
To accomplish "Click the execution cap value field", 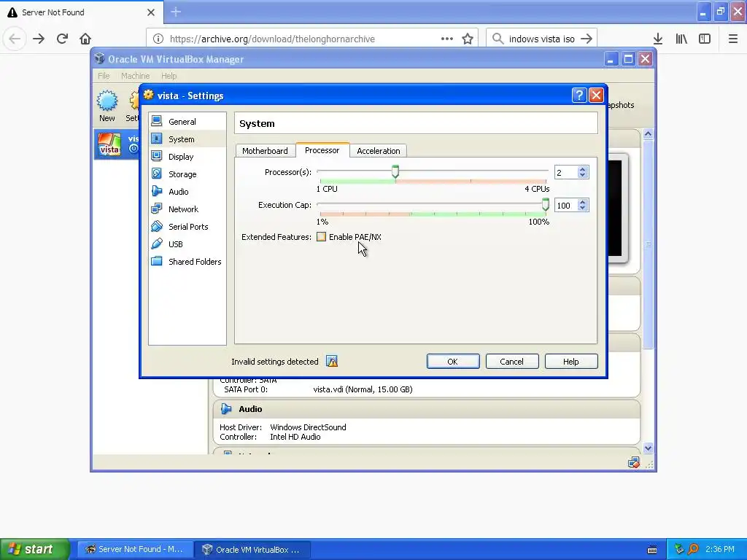I will tap(566, 205).
